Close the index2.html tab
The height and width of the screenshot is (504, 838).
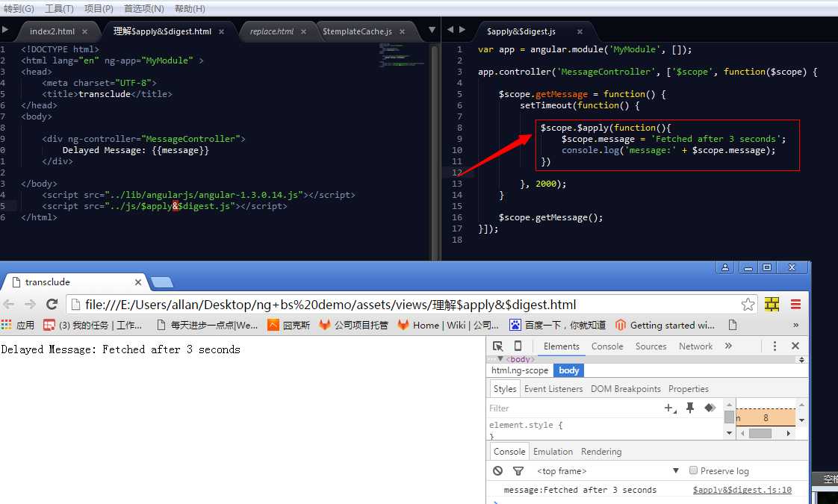[x=84, y=32]
